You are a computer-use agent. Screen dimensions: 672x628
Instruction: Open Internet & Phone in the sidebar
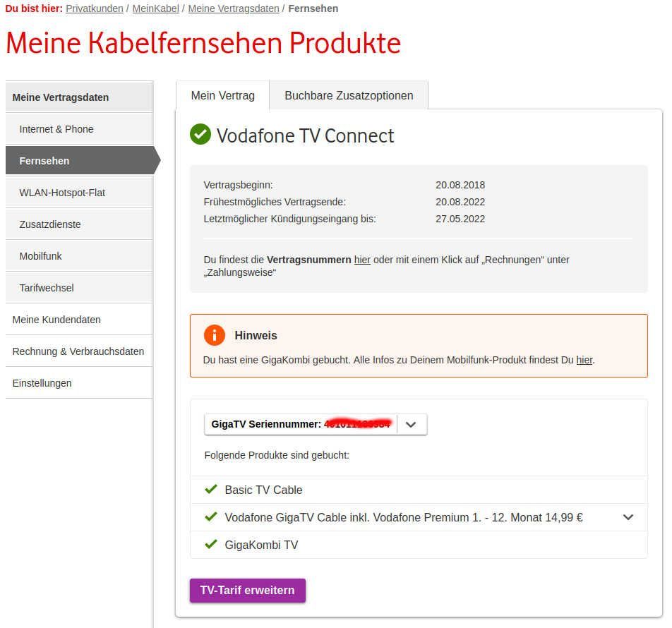[x=56, y=129]
